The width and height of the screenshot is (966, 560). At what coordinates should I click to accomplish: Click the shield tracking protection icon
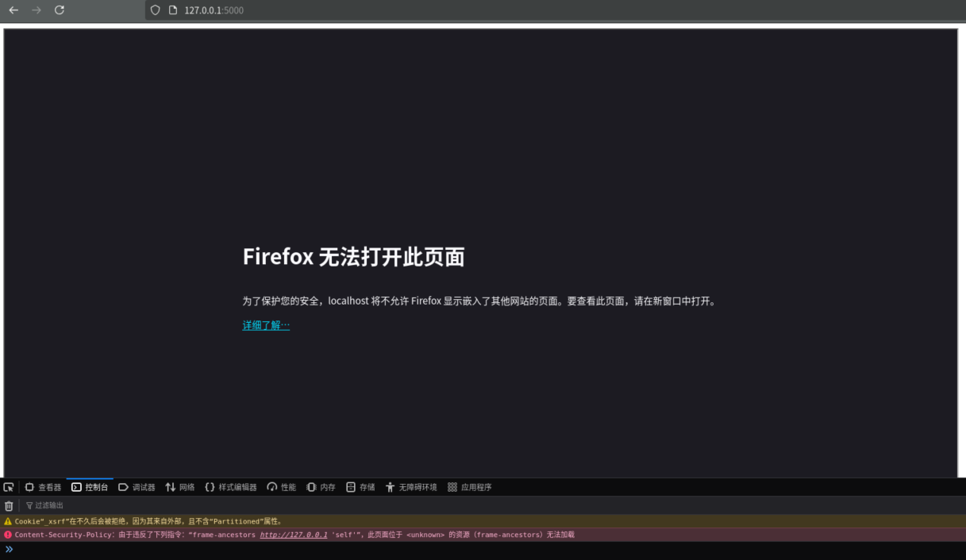156,10
